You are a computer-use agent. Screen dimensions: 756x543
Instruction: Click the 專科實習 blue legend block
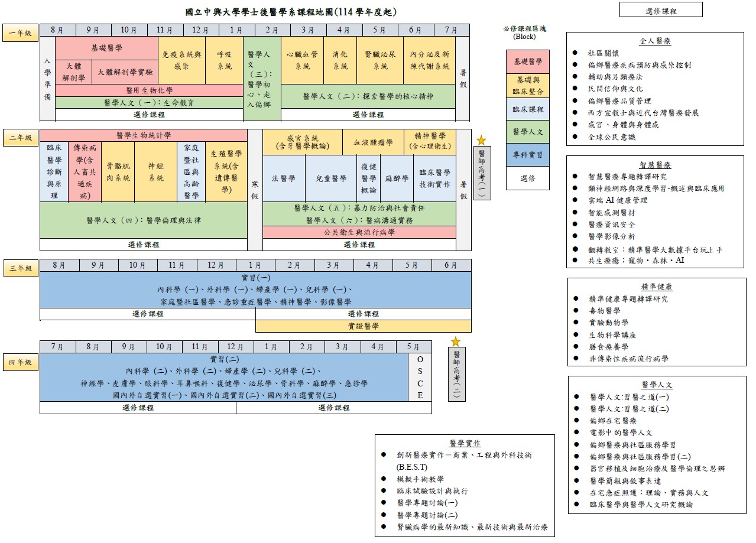tap(527, 155)
